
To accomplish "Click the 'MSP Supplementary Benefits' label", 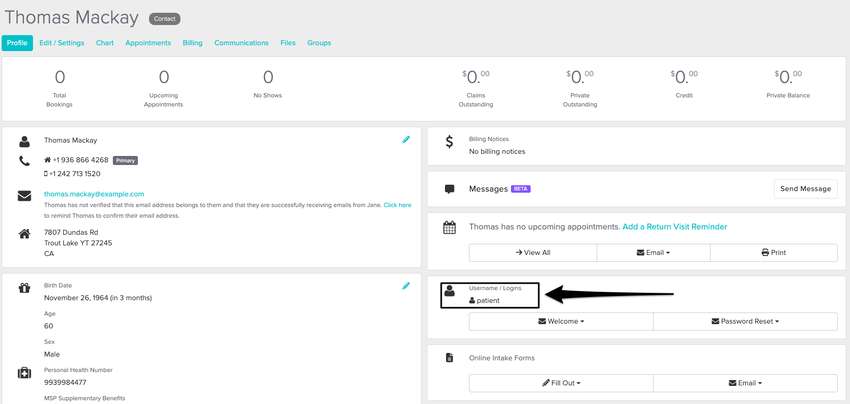I will [x=85, y=398].
